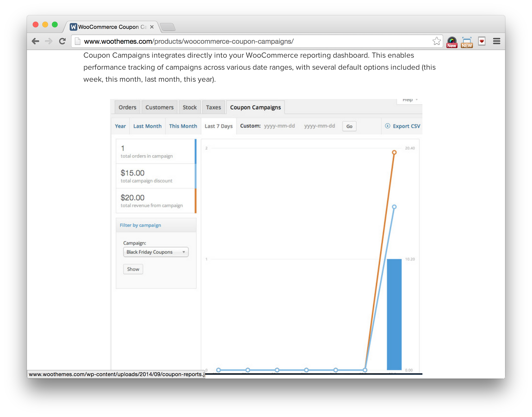This screenshot has width=532, height=417.
Task: Open the colorful camera extension labeled New
Action: point(452,42)
